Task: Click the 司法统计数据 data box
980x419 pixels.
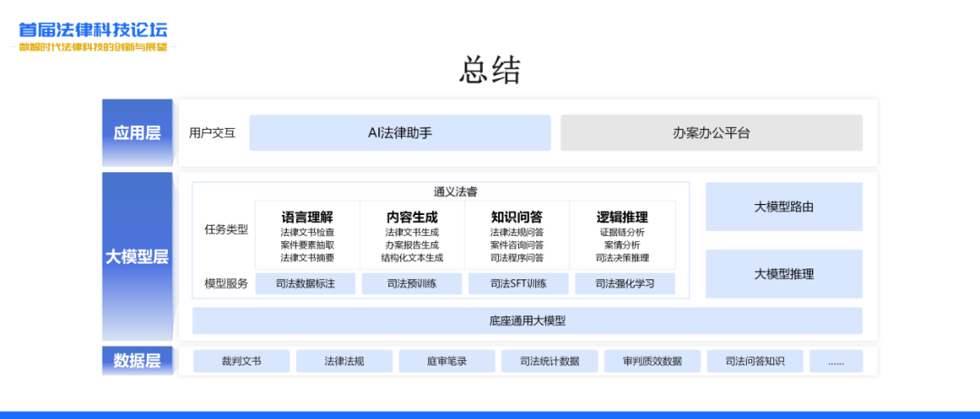Action: tap(549, 361)
